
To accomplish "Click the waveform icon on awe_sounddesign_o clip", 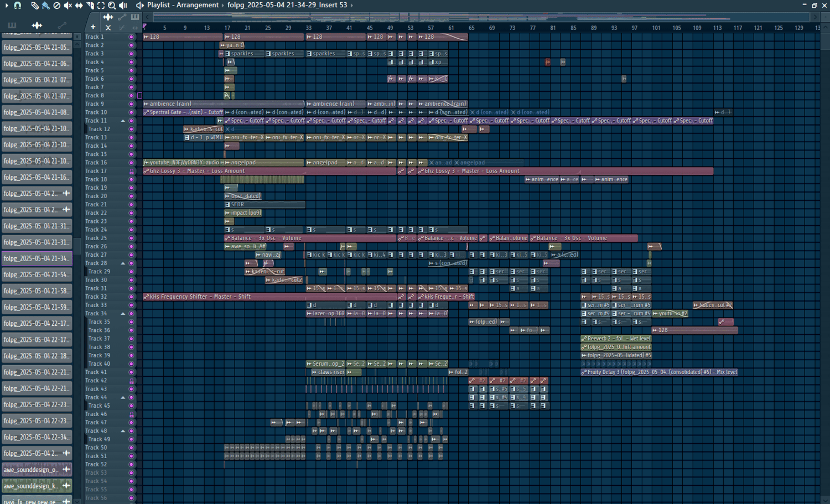I will pos(66,470).
